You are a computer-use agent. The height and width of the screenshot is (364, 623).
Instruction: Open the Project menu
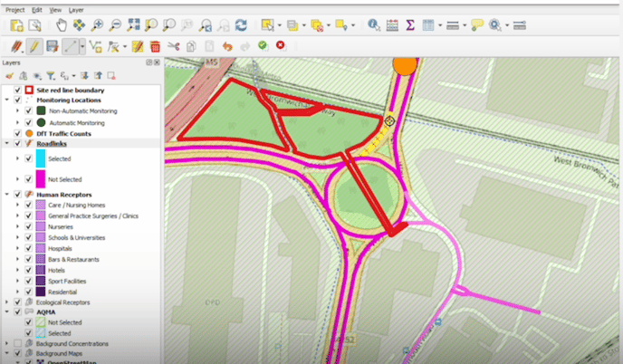click(14, 8)
